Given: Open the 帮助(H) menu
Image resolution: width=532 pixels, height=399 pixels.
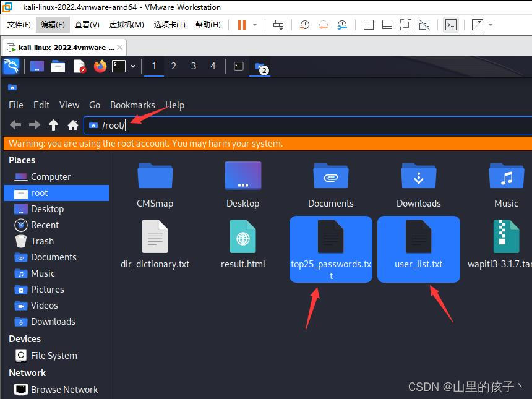Looking at the screenshot, I should tap(208, 25).
